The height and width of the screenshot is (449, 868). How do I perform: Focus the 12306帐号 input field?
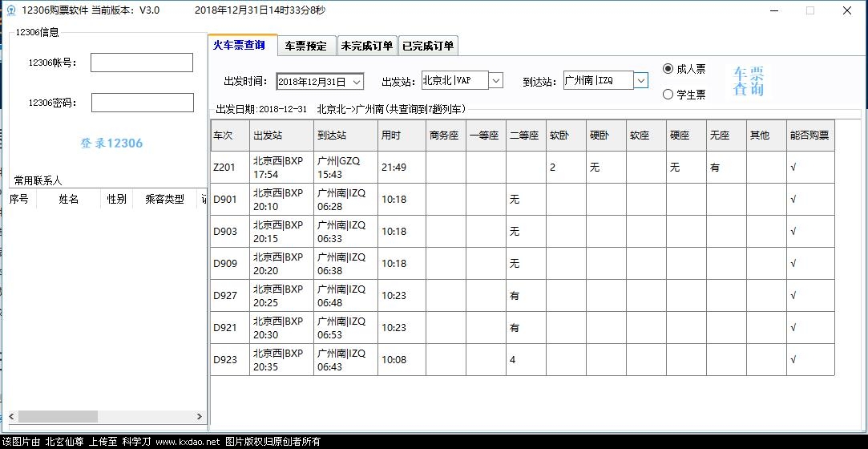(x=142, y=63)
